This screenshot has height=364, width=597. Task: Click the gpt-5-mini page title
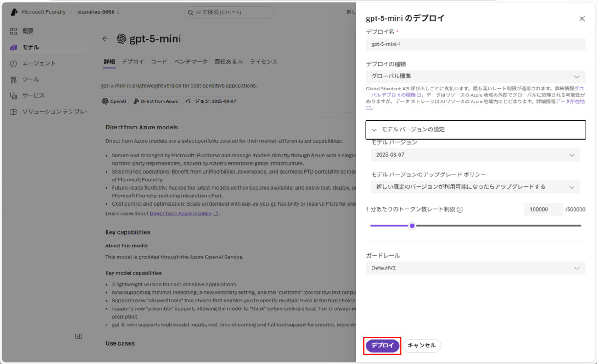(x=155, y=39)
